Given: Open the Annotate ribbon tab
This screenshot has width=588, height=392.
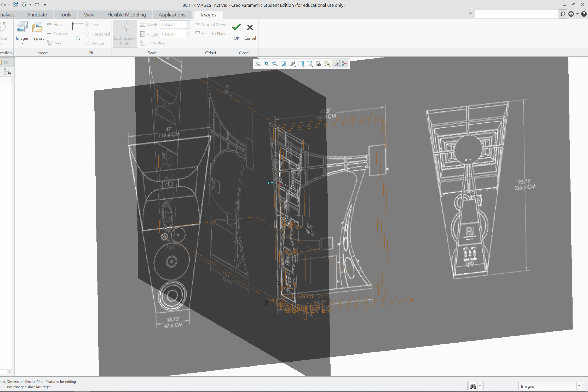Looking at the screenshot, I should pyautogui.click(x=37, y=15).
